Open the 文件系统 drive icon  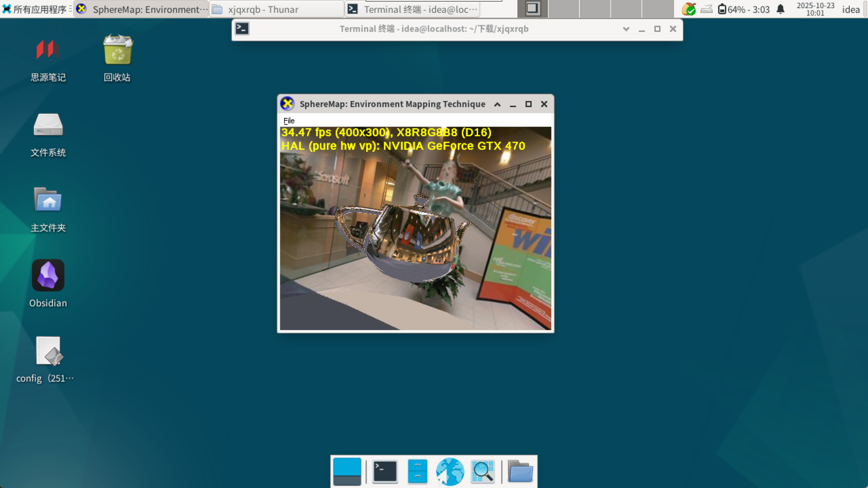[x=48, y=125]
